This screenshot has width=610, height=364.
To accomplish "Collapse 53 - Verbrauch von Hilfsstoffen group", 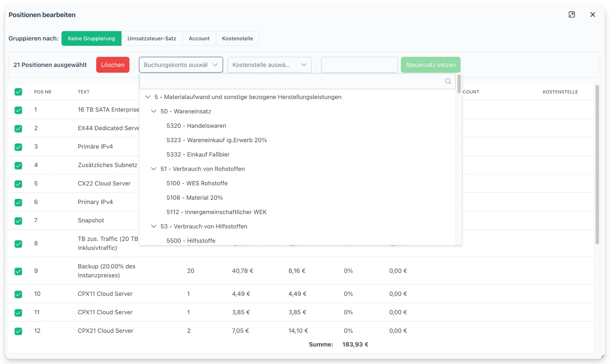I will coord(154,226).
